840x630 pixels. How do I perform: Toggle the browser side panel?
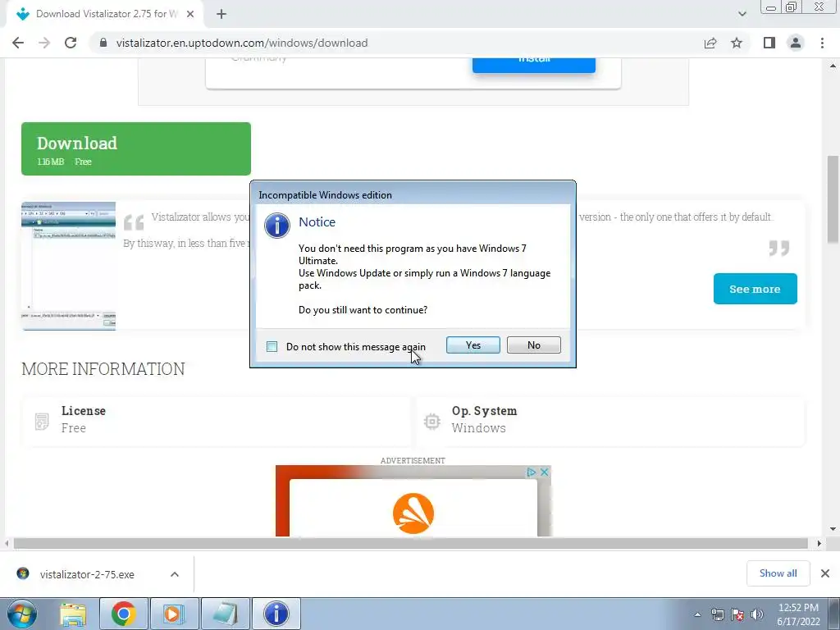point(769,43)
